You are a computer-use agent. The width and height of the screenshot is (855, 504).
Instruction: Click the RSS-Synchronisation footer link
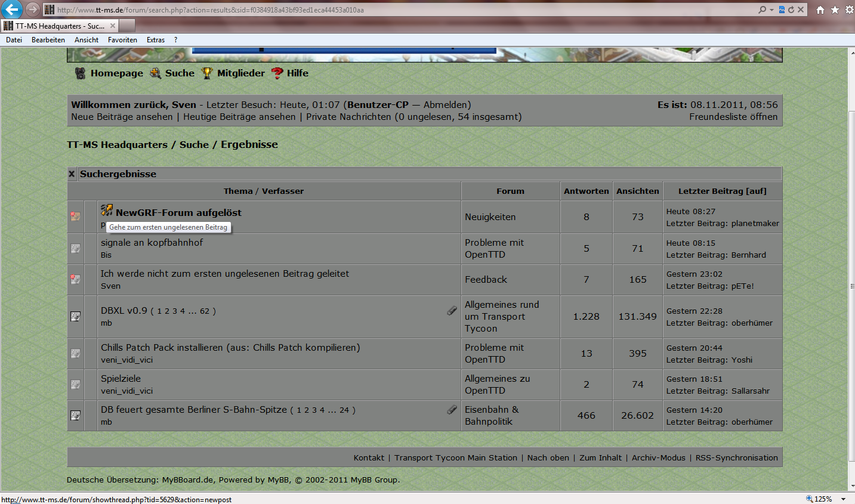(x=736, y=458)
